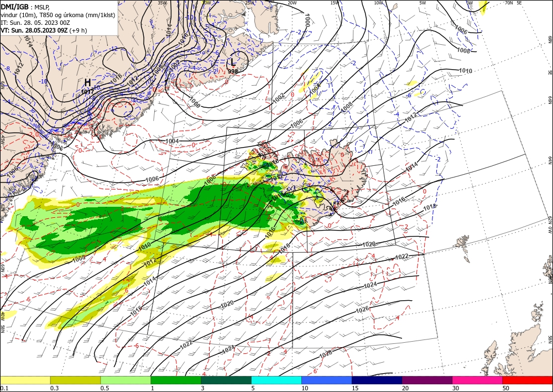Click the '5W' longitude label at top

tap(422, 3)
